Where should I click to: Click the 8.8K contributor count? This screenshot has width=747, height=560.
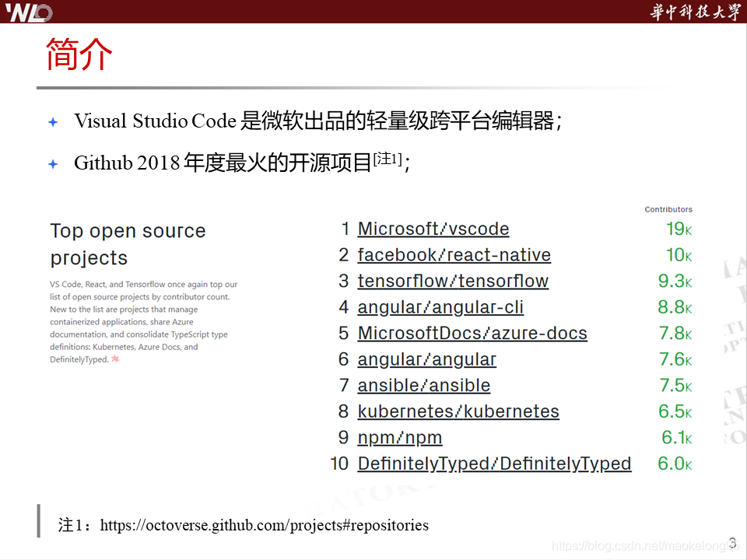[x=675, y=308]
